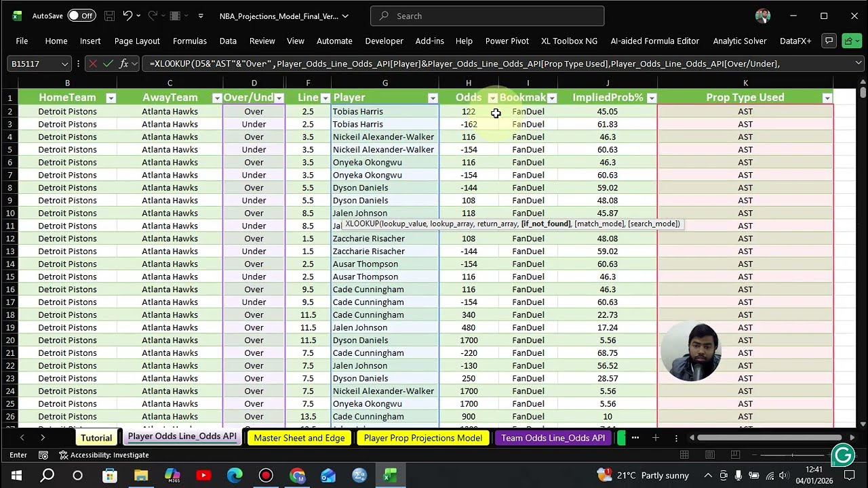Cancel the formula entry (red X)
Image resolution: width=868 pixels, height=488 pixels.
[x=93, y=64]
